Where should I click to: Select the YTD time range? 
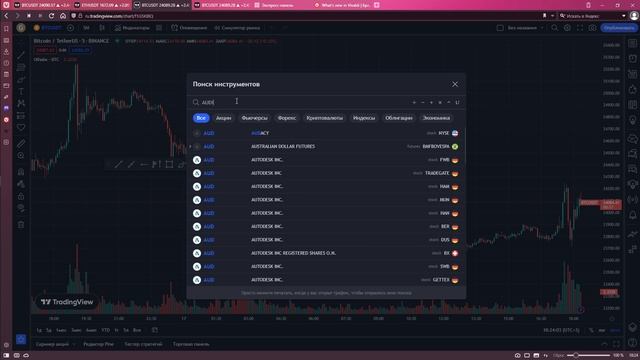tap(106, 330)
